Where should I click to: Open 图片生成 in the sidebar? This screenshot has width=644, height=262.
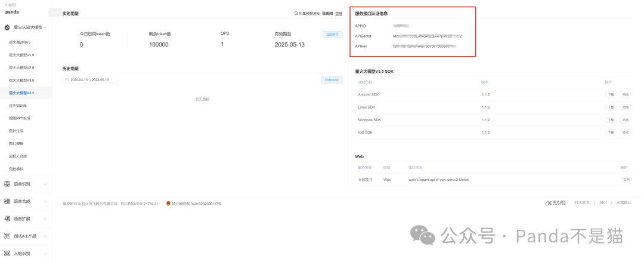16,131
